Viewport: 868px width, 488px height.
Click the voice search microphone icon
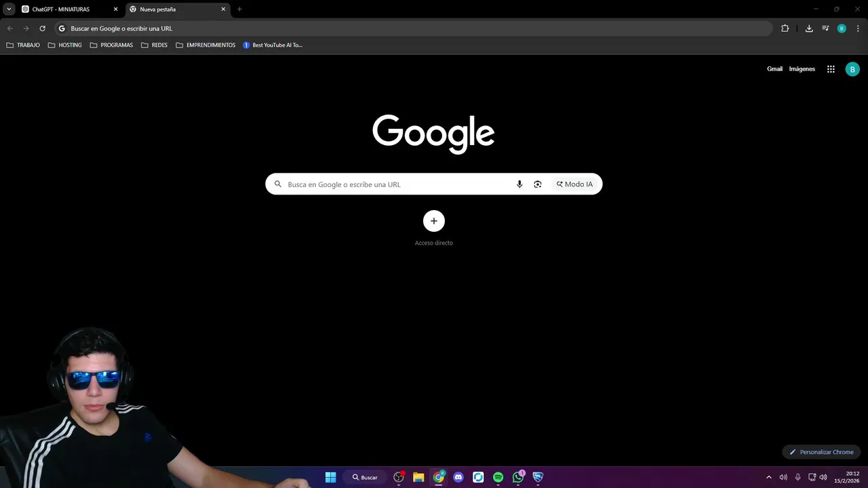click(x=519, y=184)
